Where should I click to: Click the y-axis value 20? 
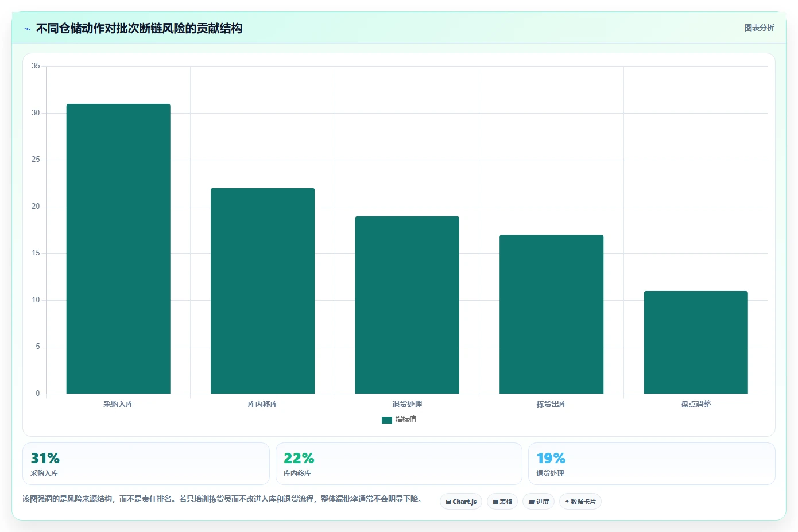36,207
